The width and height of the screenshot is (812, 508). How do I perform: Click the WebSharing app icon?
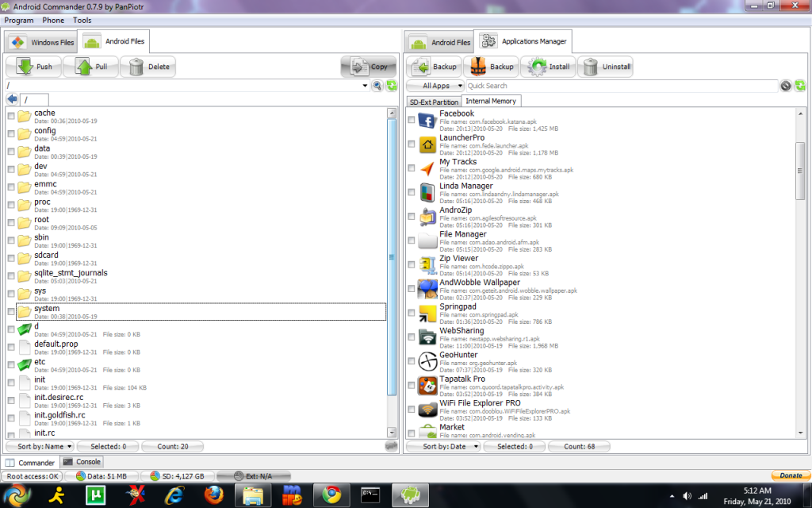pos(427,337)
